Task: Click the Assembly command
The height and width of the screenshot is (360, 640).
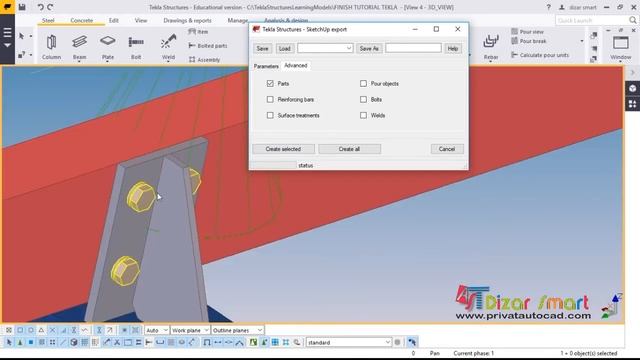Action: 204,60
